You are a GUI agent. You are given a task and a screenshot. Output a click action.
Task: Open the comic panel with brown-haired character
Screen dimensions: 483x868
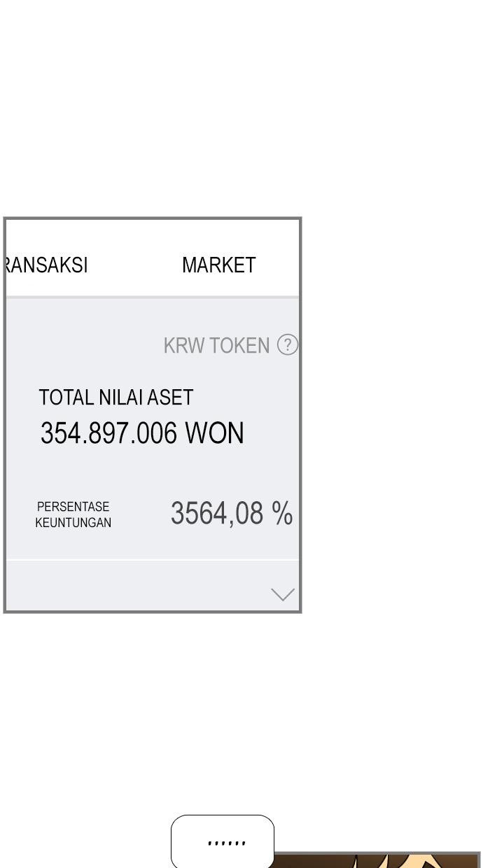(377, 860)
